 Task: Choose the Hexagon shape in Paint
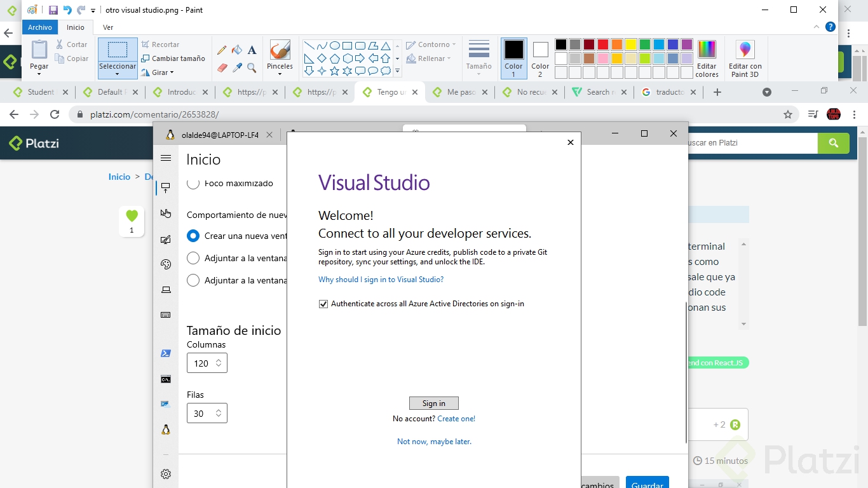348,58
